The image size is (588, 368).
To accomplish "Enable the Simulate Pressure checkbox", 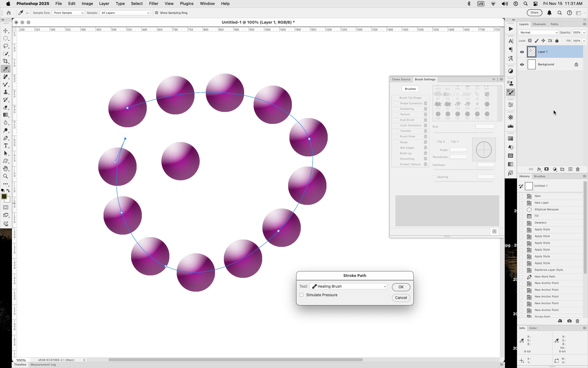I will click(301, 295).
